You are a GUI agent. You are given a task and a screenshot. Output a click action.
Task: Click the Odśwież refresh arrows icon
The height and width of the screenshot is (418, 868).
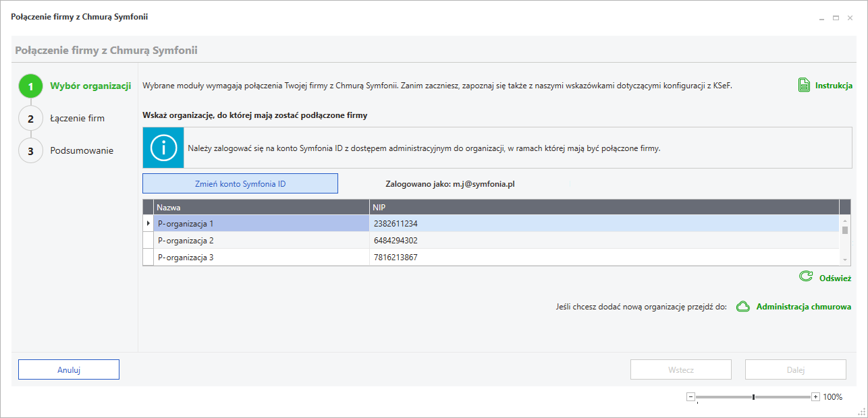(x=805, y=276)
